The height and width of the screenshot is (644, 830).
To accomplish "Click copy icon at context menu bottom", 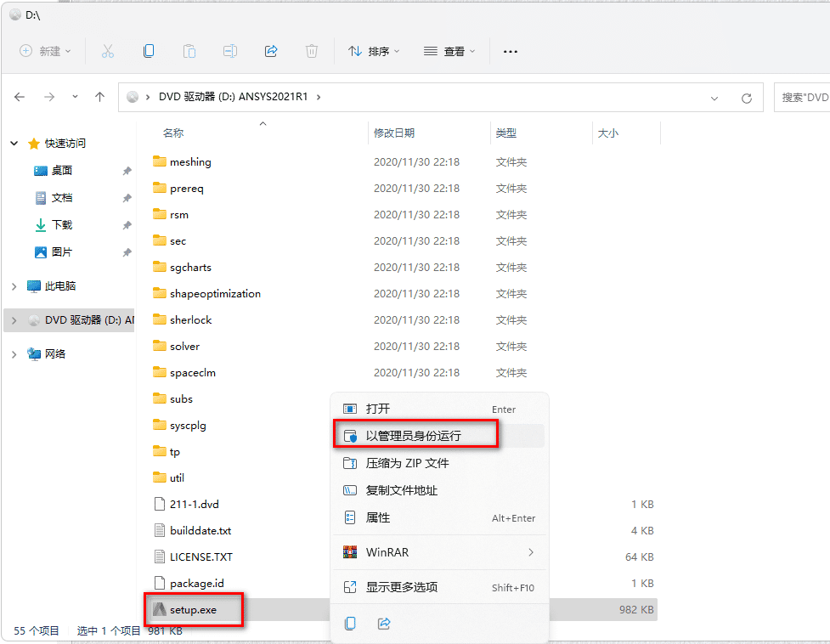I will tap(350, 624).
